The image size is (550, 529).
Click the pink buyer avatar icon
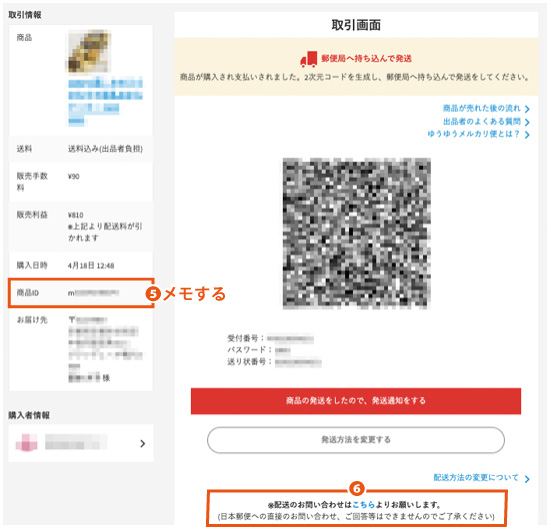[27, 442]
